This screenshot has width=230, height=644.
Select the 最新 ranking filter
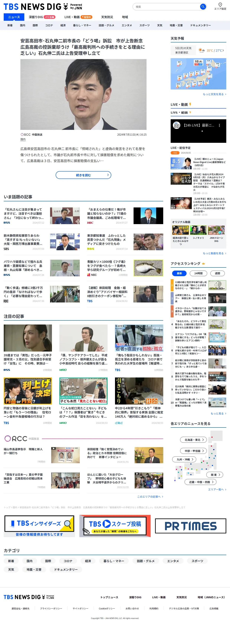coord(179,273)
